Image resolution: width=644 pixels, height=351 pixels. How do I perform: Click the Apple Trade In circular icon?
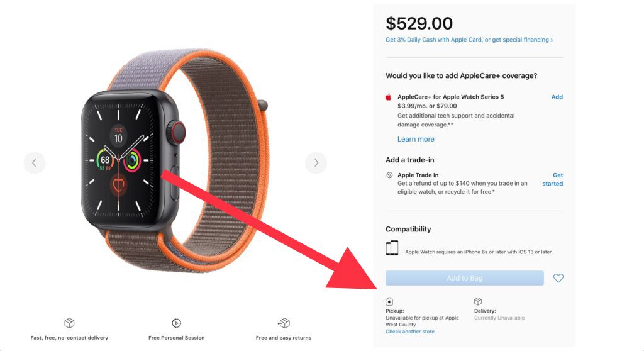coord(389,175)
